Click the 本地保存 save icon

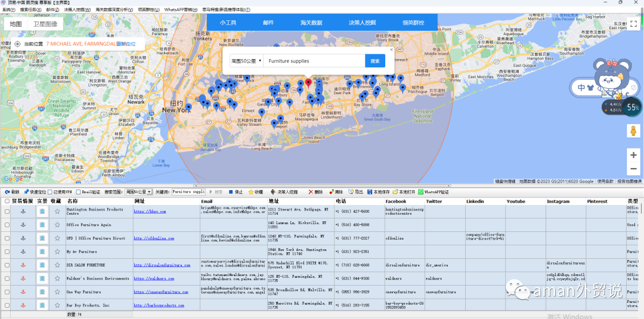[x=370, y=192]
